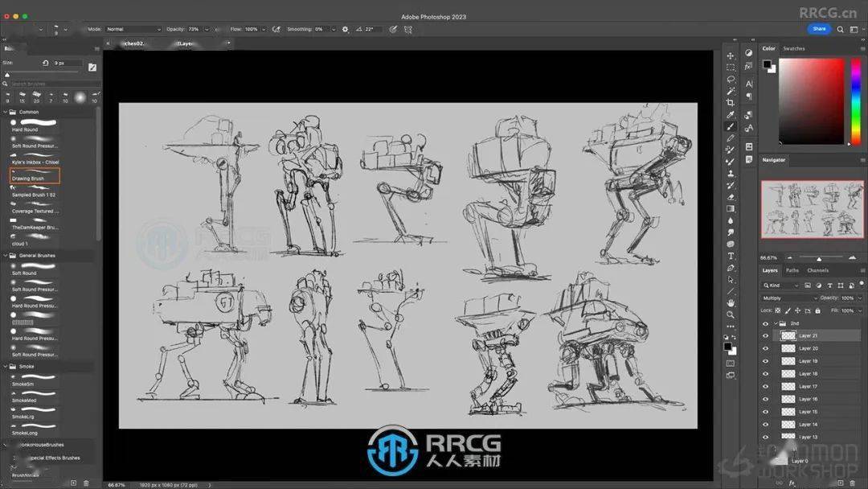
Task: Select the Move tool
Action: click(x=731, y=55)
